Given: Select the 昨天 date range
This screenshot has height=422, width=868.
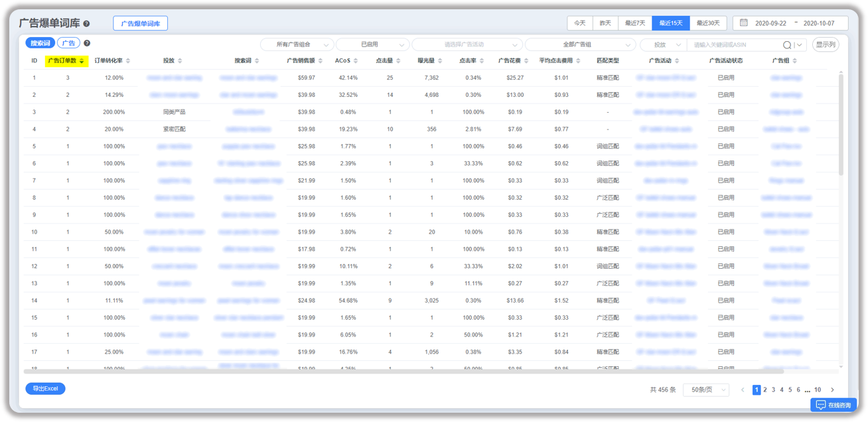Looking at the screenshot, I should point(605,23).
